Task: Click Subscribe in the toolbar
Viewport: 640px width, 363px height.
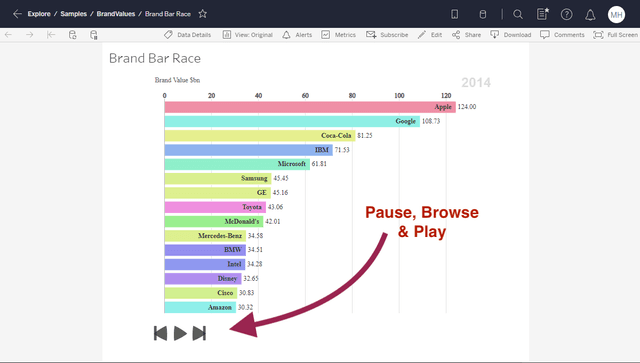Action: click(387, 35)
